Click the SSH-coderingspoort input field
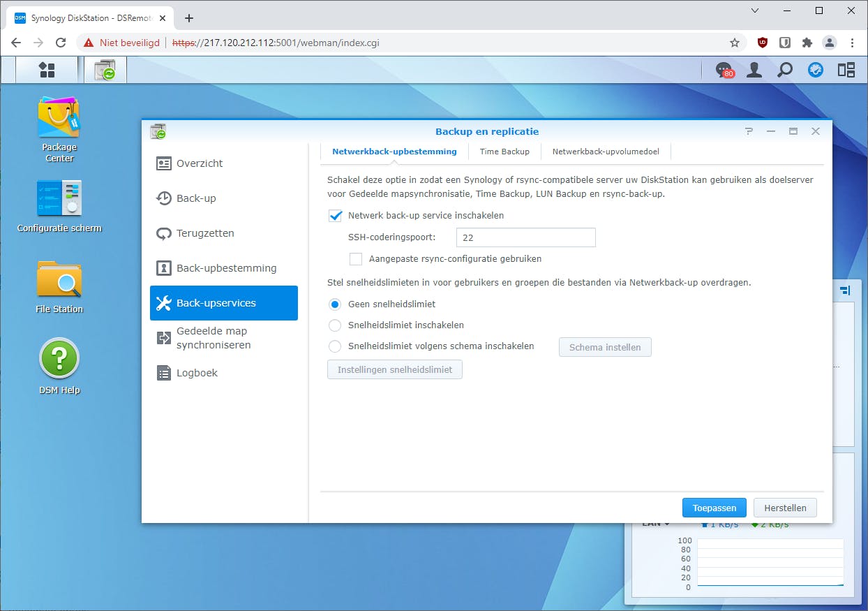868x611 pixels. 525,237
